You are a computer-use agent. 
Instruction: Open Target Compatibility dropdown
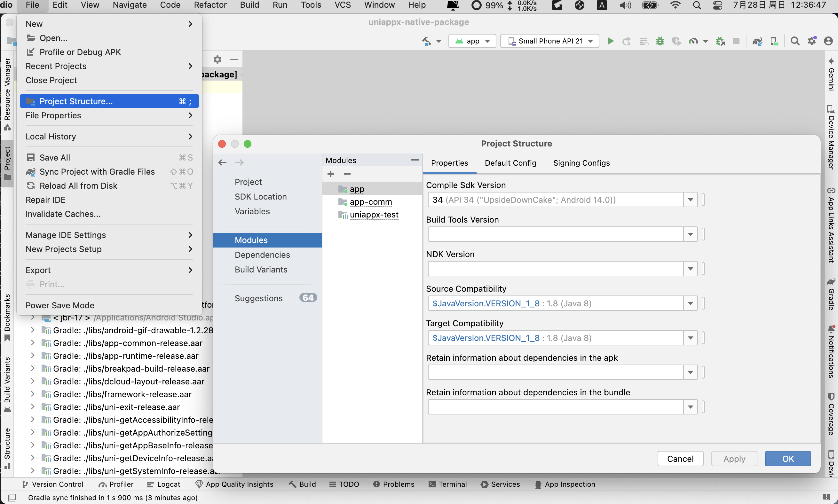click(x=690, y=338)
